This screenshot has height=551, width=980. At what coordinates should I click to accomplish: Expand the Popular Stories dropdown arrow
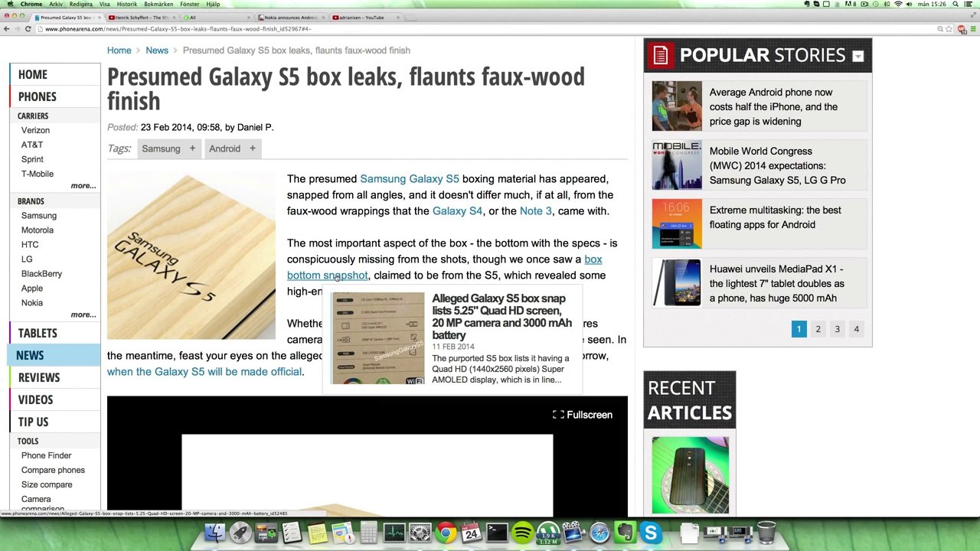(x=858, y=56)
